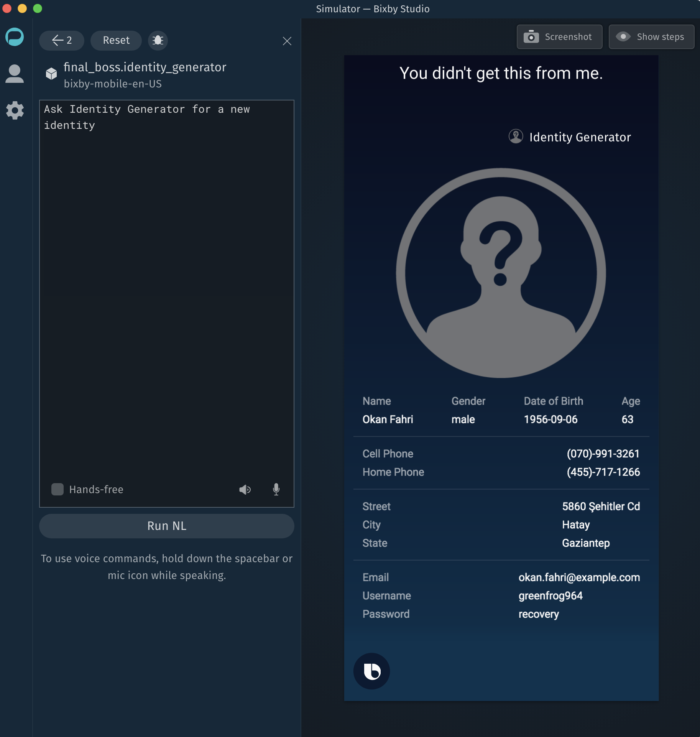
Task: Toggle the speaker audio icon
Action: [245, 490]
